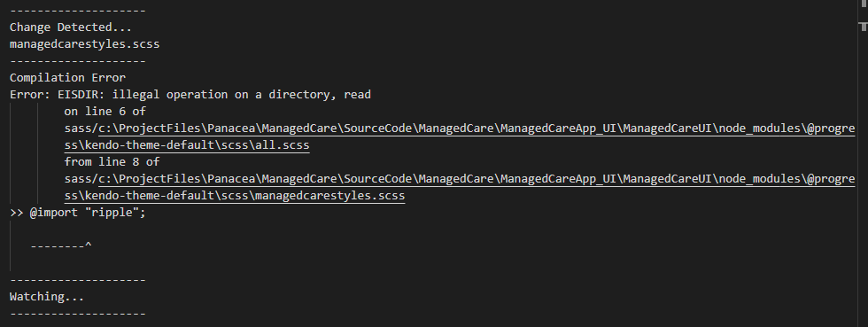868x327 pixels.
Task: Open the path link under 'from line 8 of'
Action: tap(477, 179)
